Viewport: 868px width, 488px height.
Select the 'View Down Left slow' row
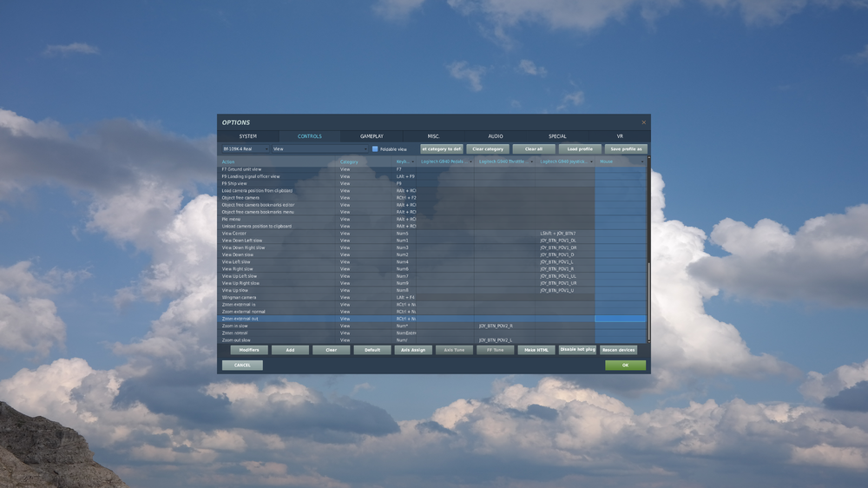tap(432, 241)
